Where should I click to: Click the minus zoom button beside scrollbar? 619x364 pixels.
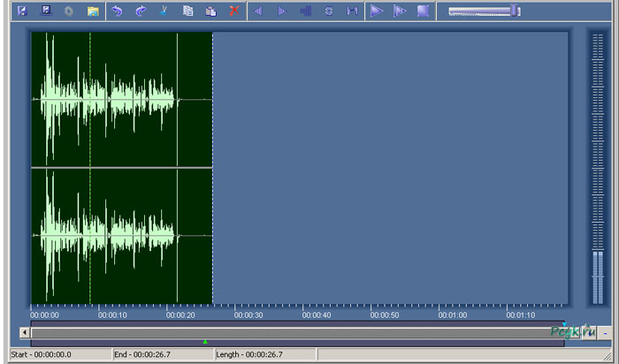(606, 333)
